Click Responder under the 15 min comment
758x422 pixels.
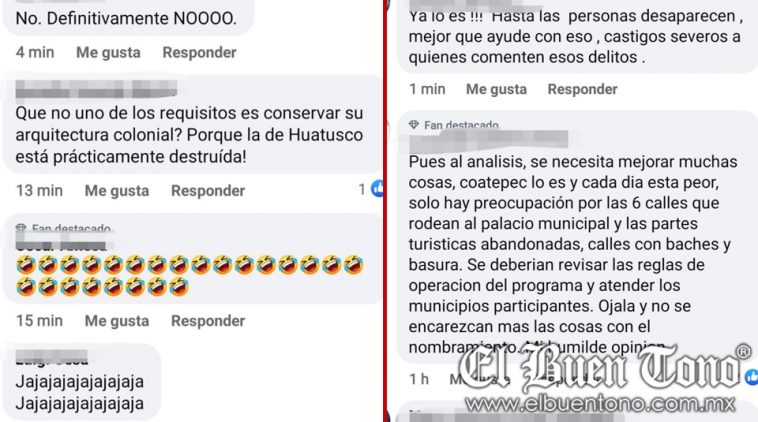(x=208, y=320)
